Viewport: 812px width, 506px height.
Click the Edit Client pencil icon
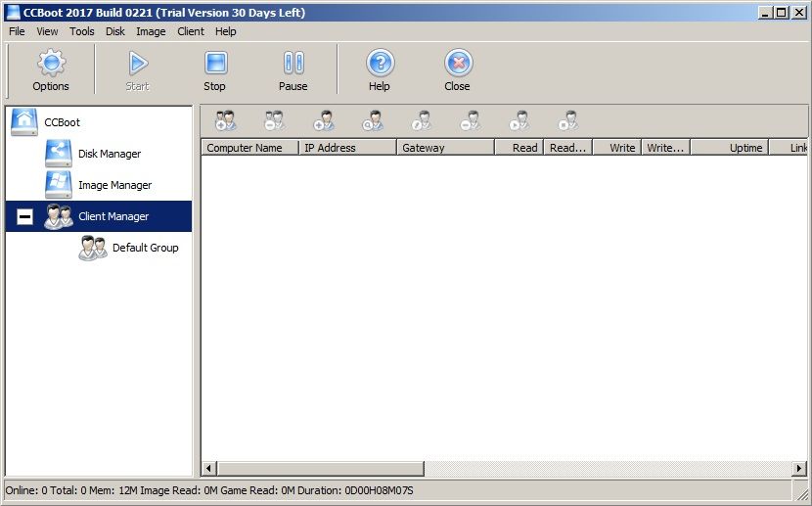(x=422, y=120)
